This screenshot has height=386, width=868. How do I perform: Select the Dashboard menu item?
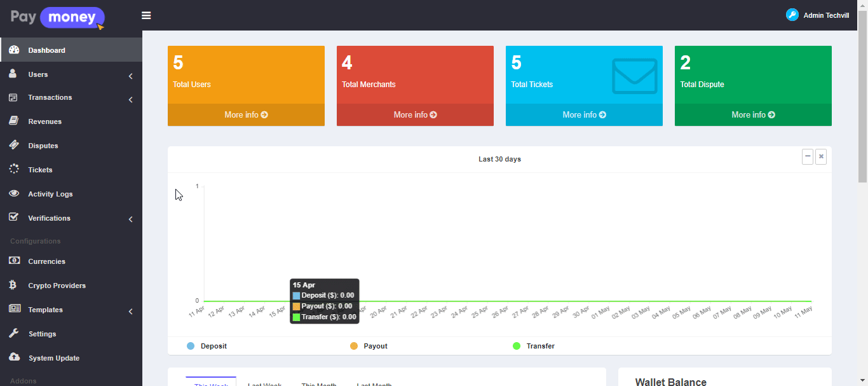coord(46,50)
